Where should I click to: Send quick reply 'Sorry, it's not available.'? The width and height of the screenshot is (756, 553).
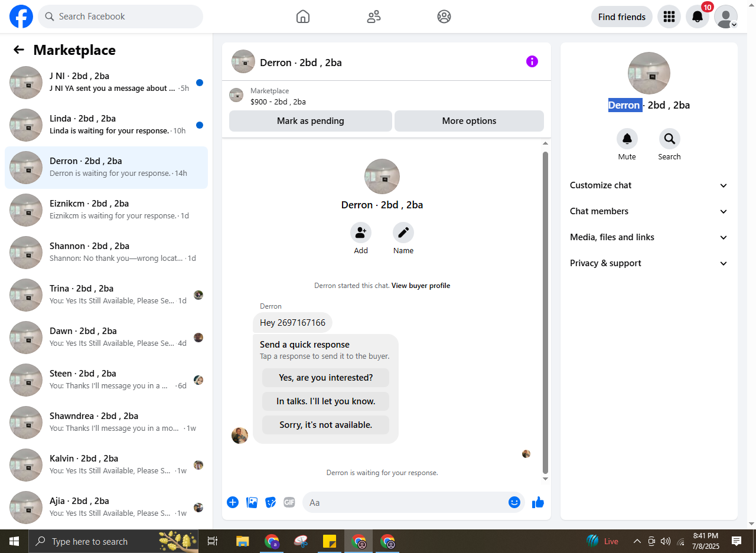click(x=326, y=425)
